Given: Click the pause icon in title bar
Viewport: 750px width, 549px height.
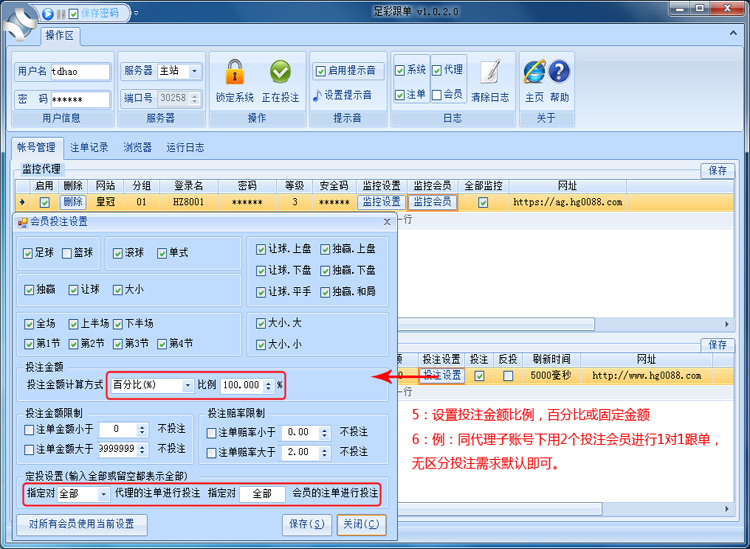Looking at the screenshot, I should pyautogui.click(x=60, y=13).
